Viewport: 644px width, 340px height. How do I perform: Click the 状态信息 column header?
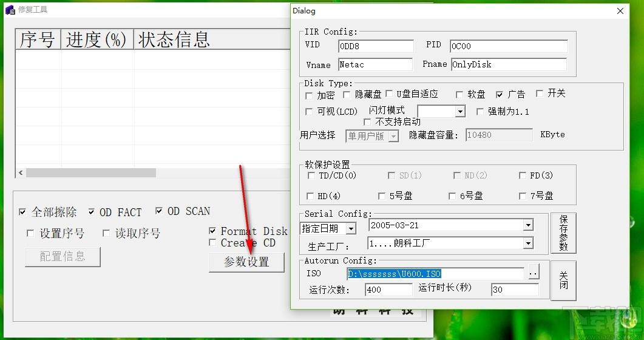point(212,40)
